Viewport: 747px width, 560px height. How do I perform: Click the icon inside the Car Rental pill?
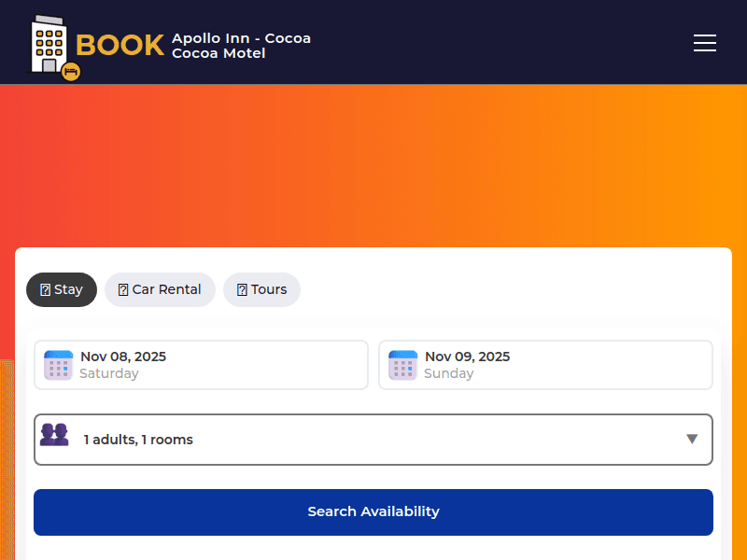(x=122, y=290)
